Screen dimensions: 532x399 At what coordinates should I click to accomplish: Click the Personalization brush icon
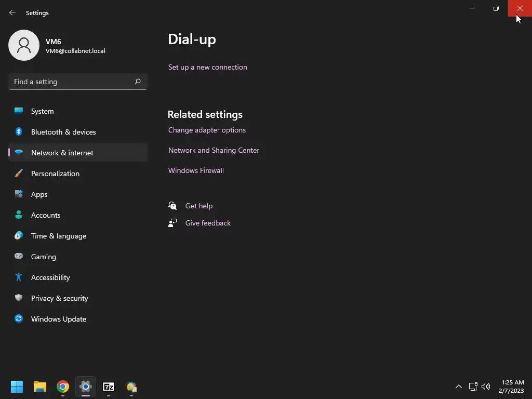pos(19,174)
